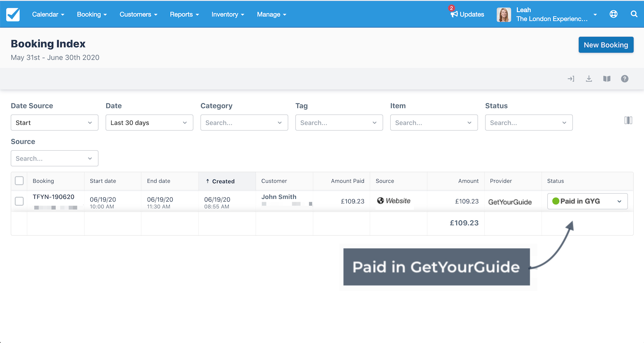Open the Customers menu
Screen dimensions: 644x343
[x=138, y=14]
